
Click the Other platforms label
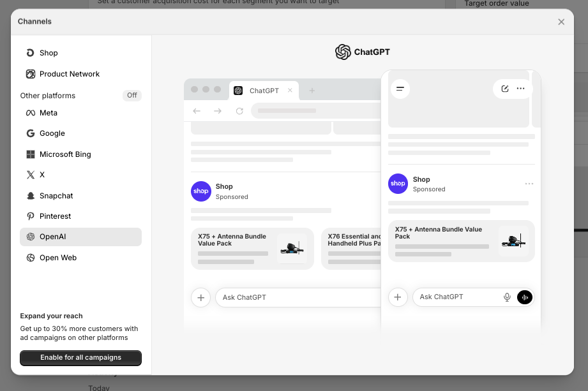[x=48, y=96]
